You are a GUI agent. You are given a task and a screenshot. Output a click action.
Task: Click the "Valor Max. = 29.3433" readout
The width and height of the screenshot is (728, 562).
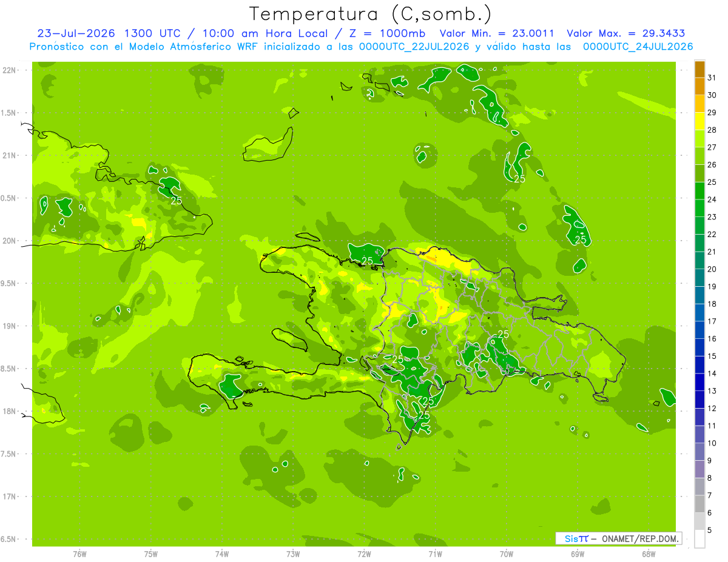tap(626, 33)
